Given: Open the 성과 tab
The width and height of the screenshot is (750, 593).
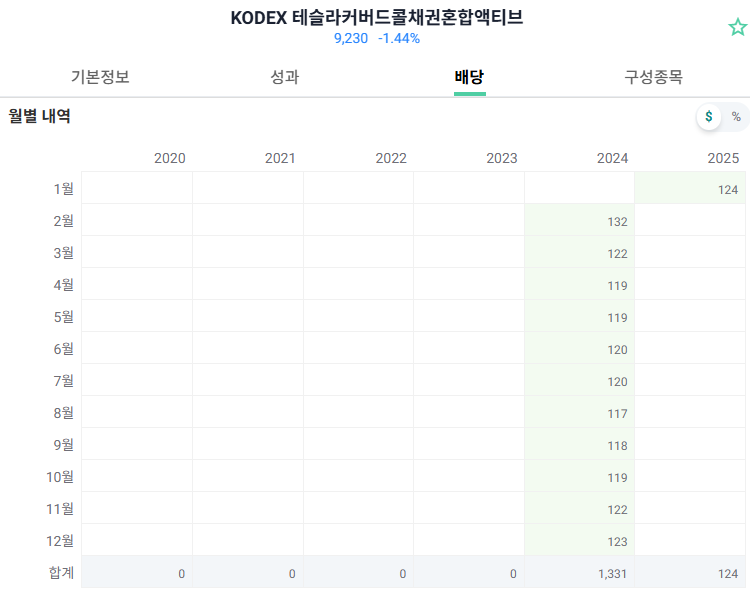Looking at the screenshot, I should click(285, 77).
